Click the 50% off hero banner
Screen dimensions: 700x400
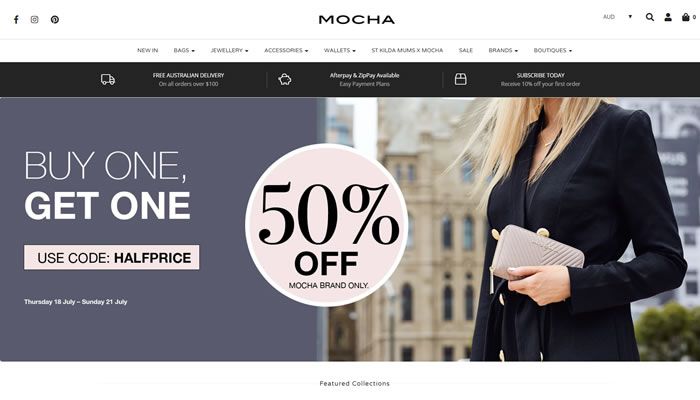coord(350,229)
